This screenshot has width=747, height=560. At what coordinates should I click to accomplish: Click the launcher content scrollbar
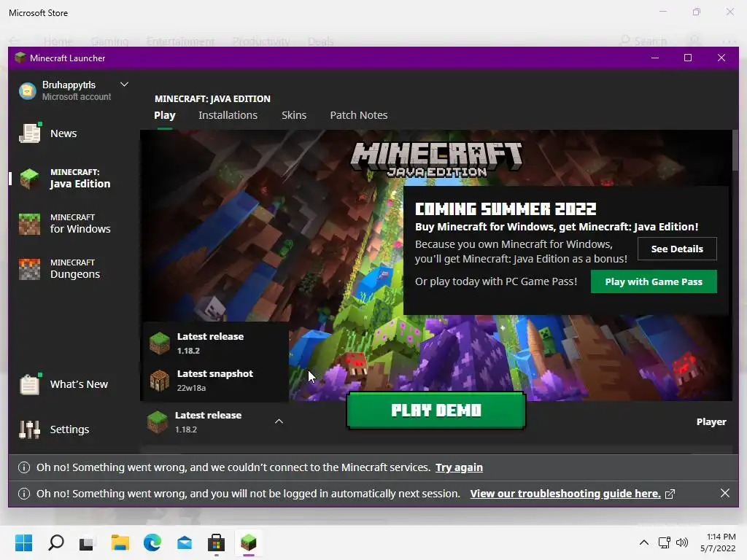(x=735, y=150)
